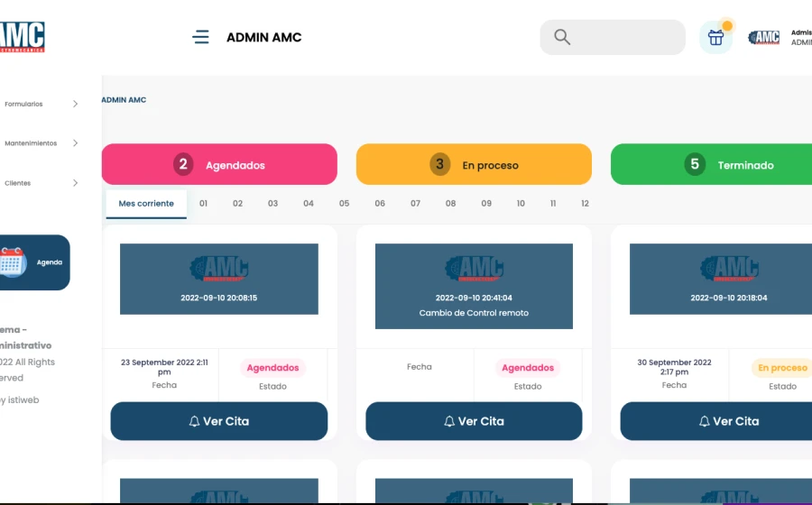Click Ver Cita for 20:18:04 appointment
The width and height of the screenshot is (812, 505).
point(716,421)
